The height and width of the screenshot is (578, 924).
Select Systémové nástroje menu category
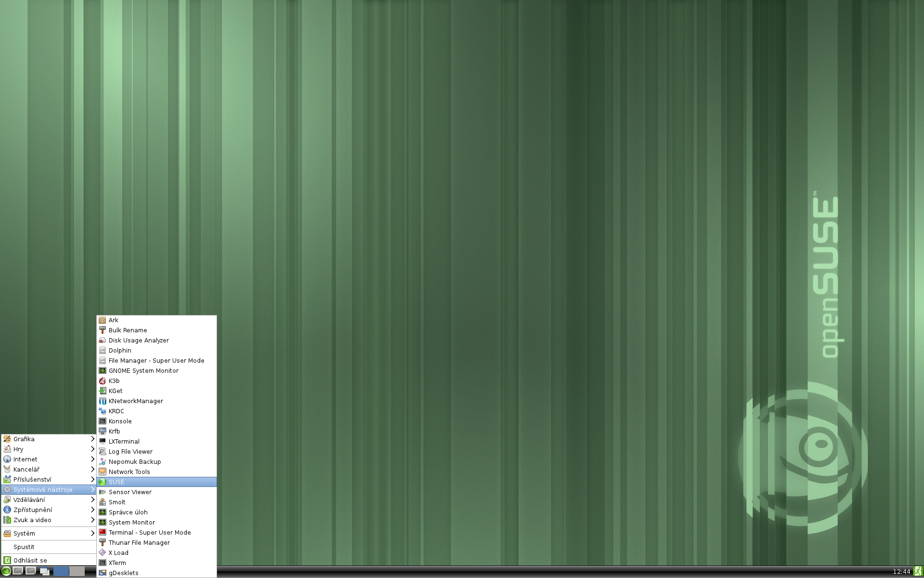(x=49, y=489)
